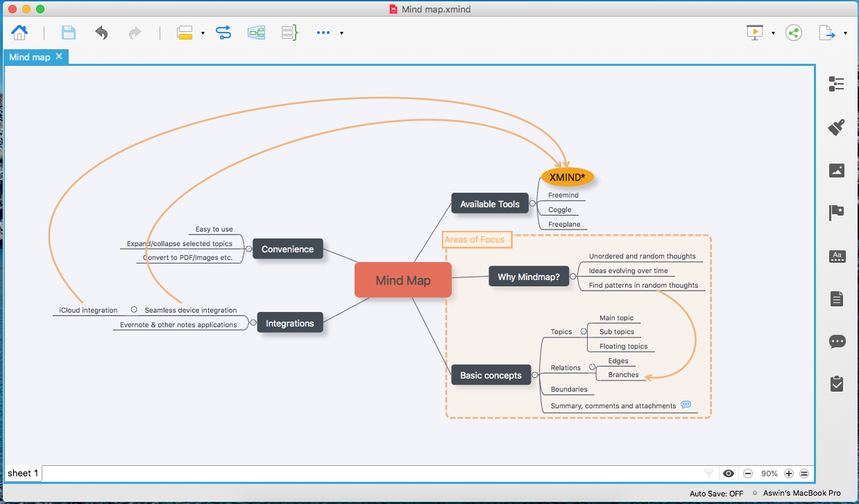The width and height of the screenshot is (859, 504).
Task: Open the Markers flag panel
Action: point(837,213)
